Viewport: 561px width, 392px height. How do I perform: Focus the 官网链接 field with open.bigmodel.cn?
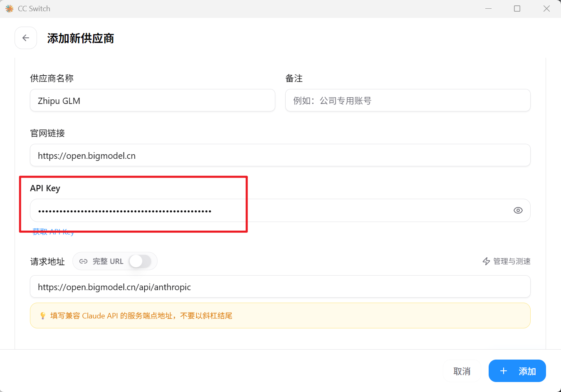280,155
